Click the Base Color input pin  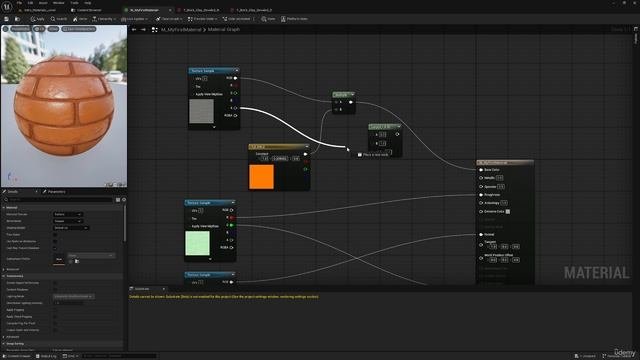pos(481,170)
